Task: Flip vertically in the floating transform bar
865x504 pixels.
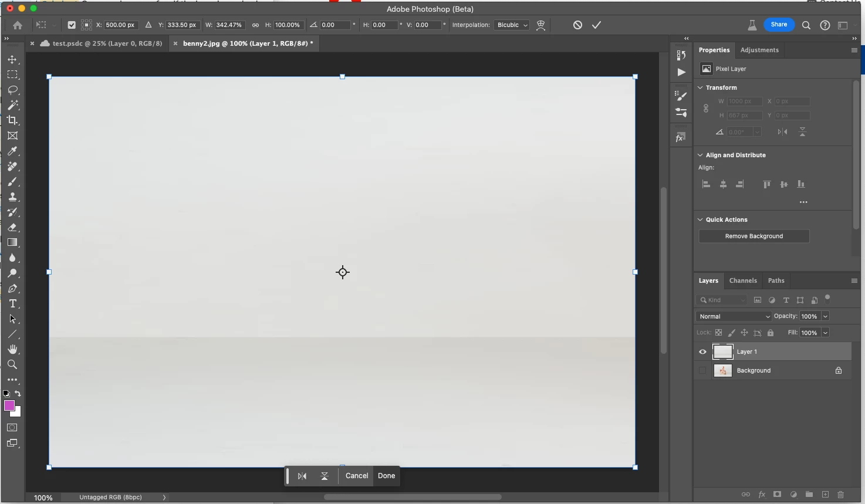Action: point(325,476)
